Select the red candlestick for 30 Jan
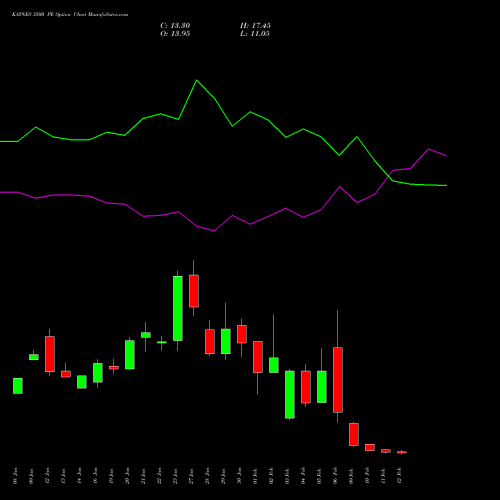500x500 pixels. (242, 334)
